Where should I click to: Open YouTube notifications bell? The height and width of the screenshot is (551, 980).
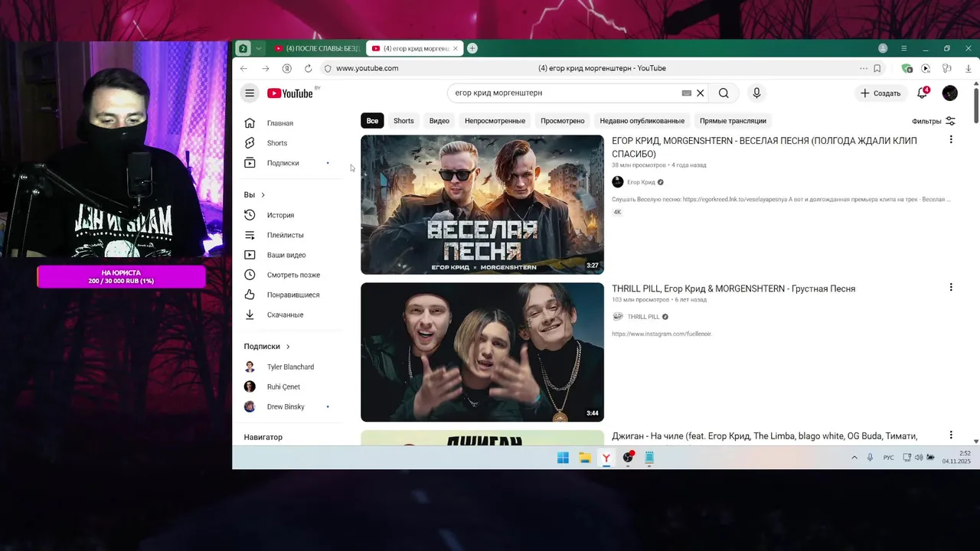pos(923,93)
